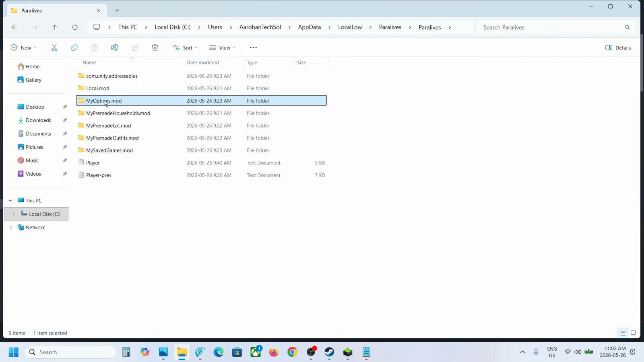Screen dimensions: 644x362
Task: Open Home in navigation pane
Action: click(x=28, y=67)
